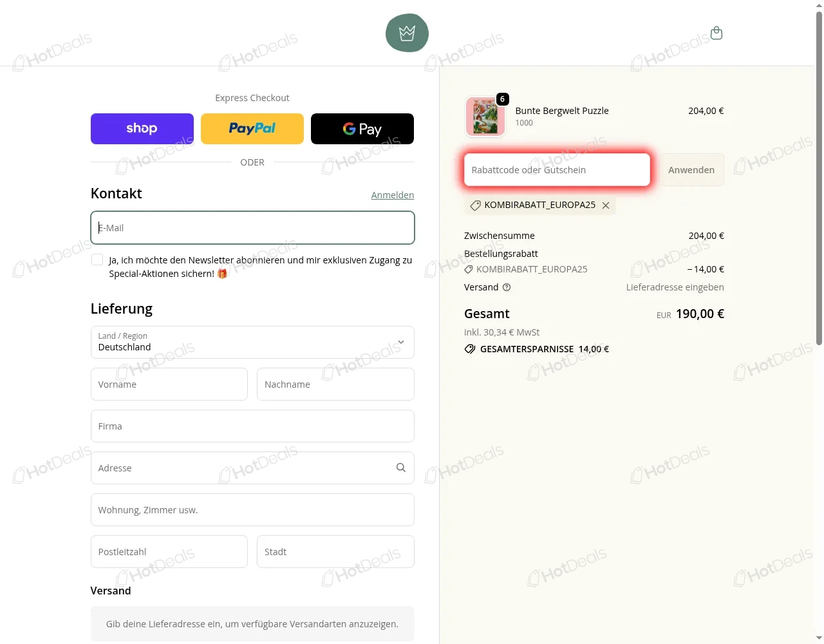This screenshot has width=824, height=644.
Task: Click the Versand help question icon
Action: tap(507, 287)
